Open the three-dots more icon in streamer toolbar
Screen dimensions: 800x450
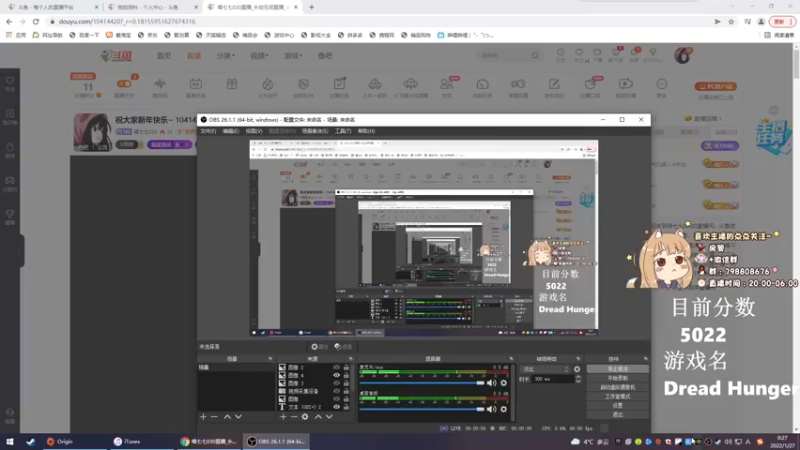662,87
